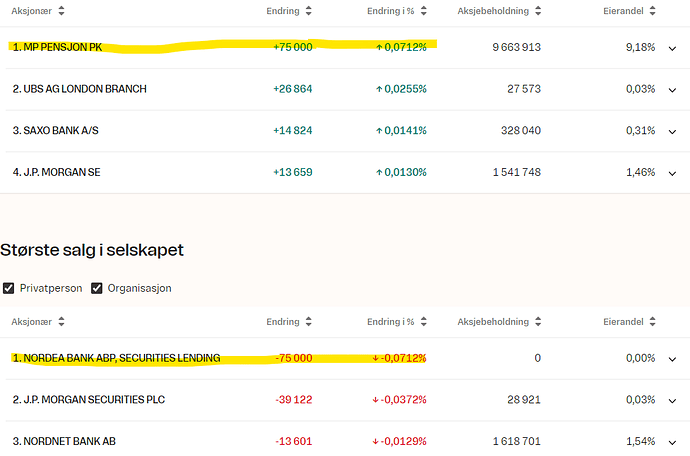Image resolution: width=690 pixels, height=456 pixels.
Task: Sort top table by Aksjonær column
Action: 38,11
